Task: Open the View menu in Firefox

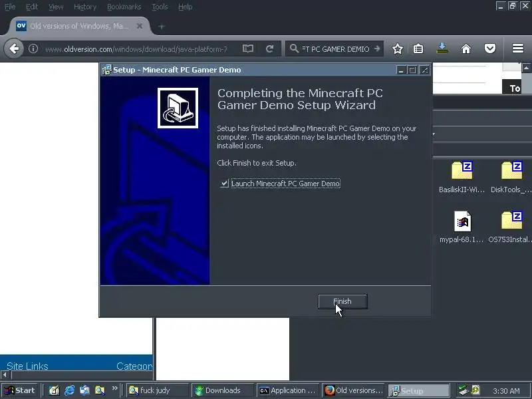Action: (56, 7)
